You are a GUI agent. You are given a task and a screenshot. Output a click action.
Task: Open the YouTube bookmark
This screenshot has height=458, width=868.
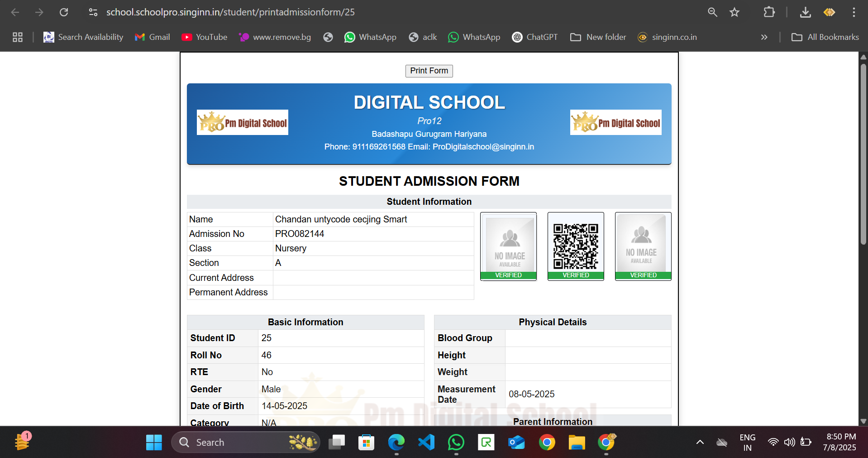point(205,37)
